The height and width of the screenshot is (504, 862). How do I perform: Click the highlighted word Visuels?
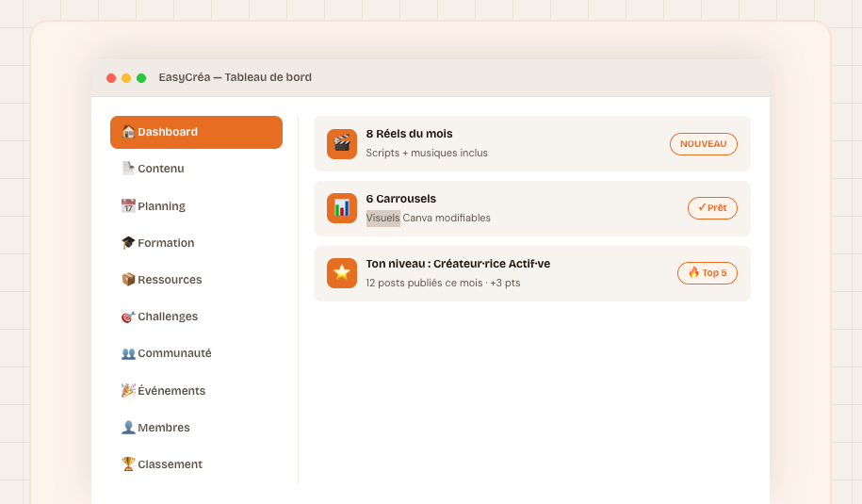coord(382,218)
